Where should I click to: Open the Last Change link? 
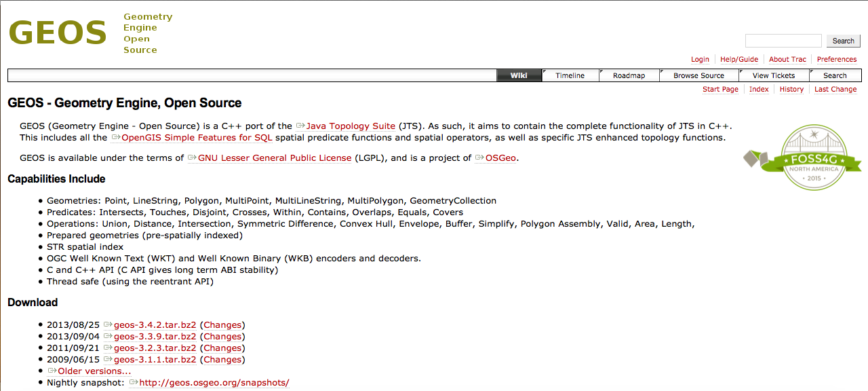[x=835, y=90]
